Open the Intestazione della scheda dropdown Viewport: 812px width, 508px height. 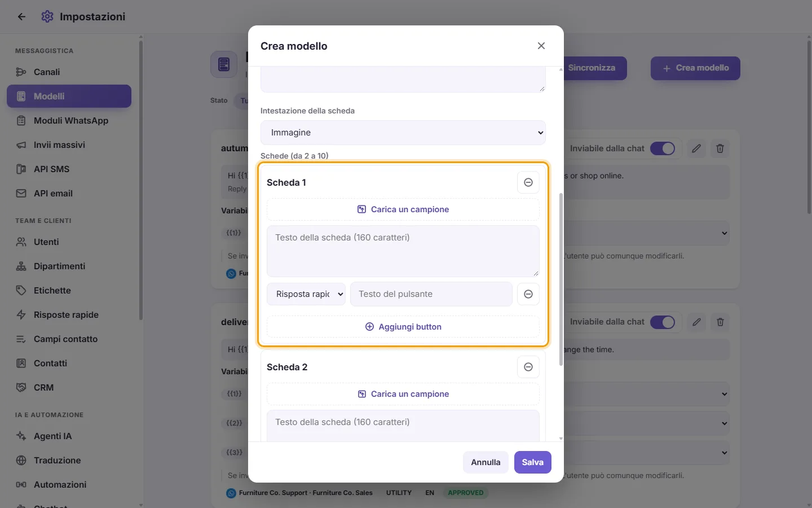pyautogui.click(x=403, y=133)
